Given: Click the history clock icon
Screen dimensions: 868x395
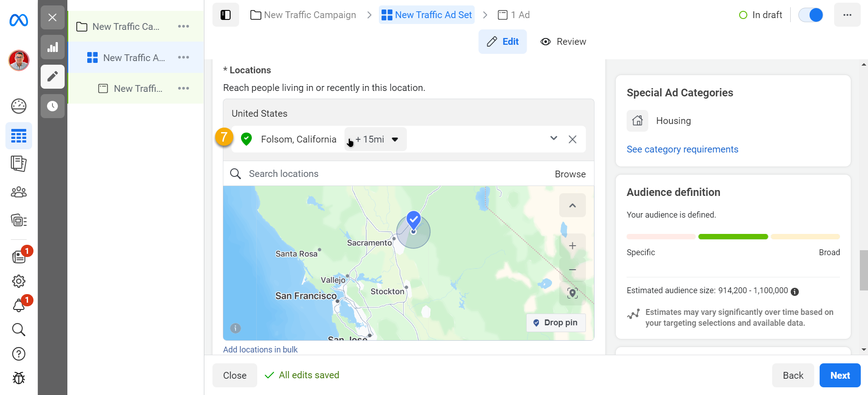Looking at the screenshot, I should pyautogui.click(x=52, y=106).
